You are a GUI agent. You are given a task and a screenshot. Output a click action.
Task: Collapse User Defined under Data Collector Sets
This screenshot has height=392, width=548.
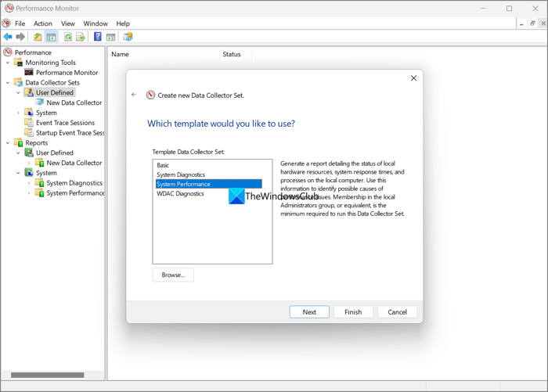tap(18, 93)
